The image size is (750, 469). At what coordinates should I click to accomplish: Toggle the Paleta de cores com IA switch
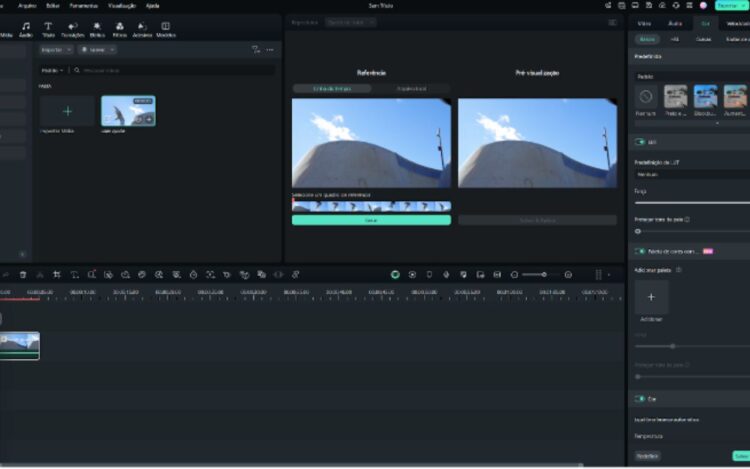640,251
